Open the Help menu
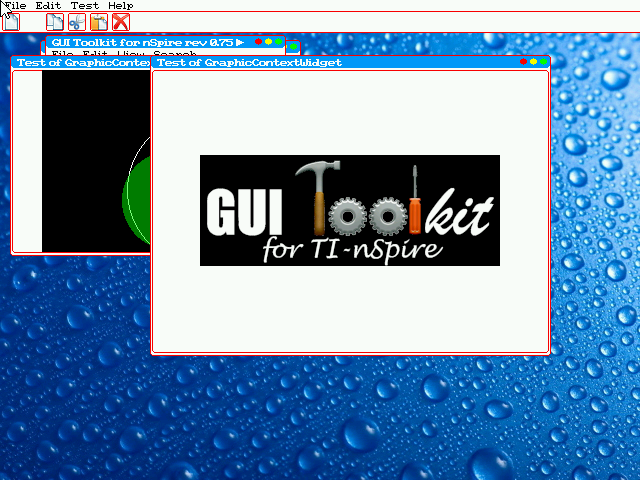640x480 pixels. point(121,6)
